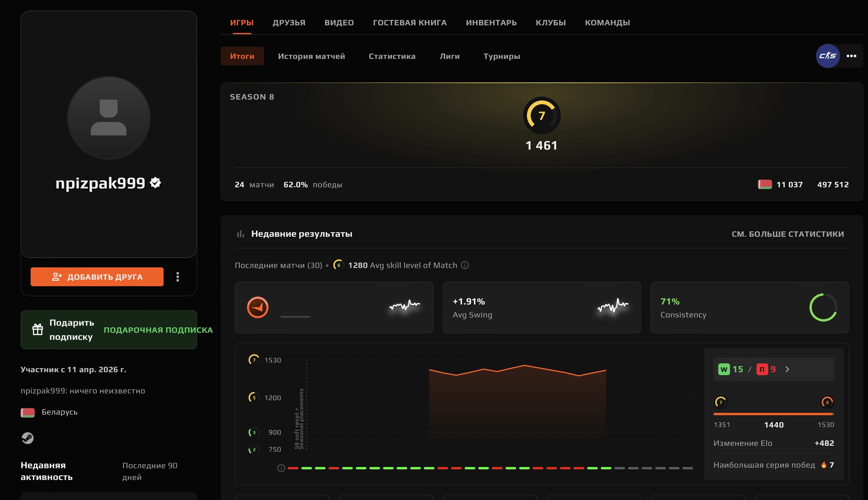The height and width of the screenshot is (500, 868).
Task: Open the ИГРЫ tab
Action: point(242,23)
